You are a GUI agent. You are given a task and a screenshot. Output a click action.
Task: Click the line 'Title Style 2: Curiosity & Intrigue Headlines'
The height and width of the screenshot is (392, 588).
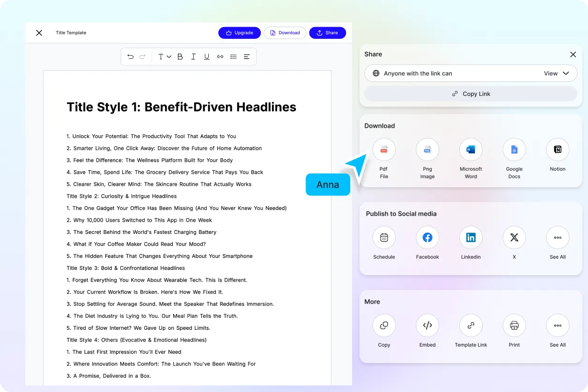click(x=122, y=196)
